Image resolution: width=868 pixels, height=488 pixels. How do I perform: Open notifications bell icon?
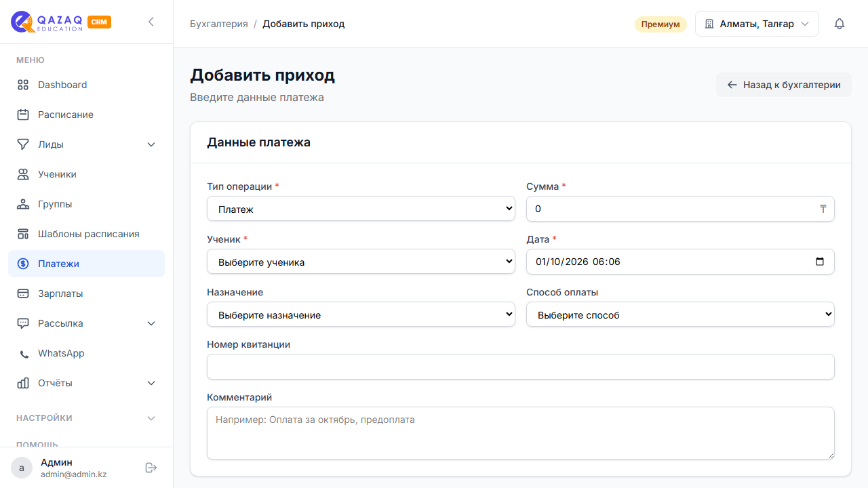click(x=840, y=24)
